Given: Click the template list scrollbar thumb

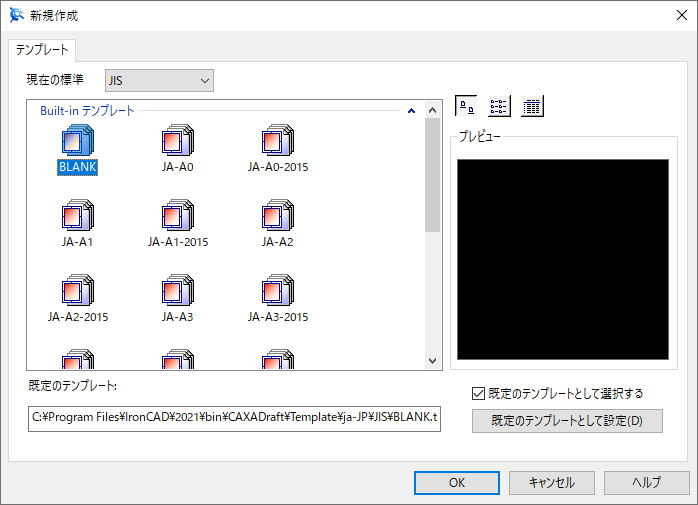Looking at the screenshot, I should tap(432, 175).
